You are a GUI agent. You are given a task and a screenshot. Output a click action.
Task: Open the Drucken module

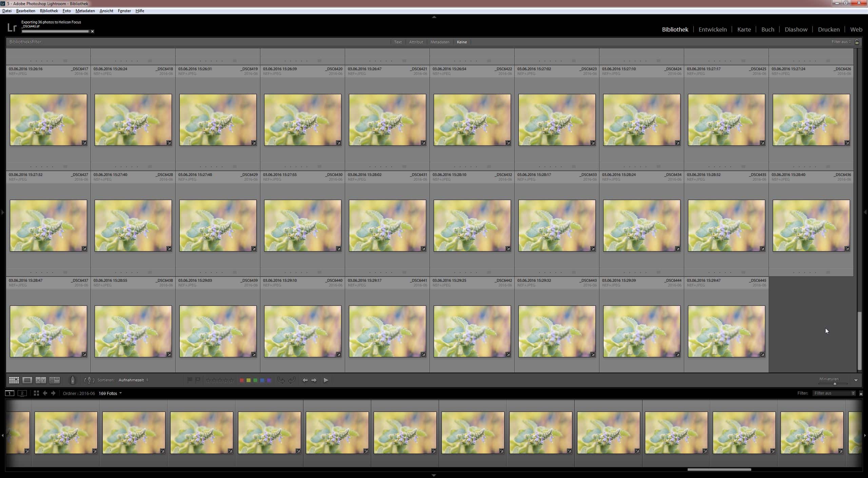[x=829, y=29]
